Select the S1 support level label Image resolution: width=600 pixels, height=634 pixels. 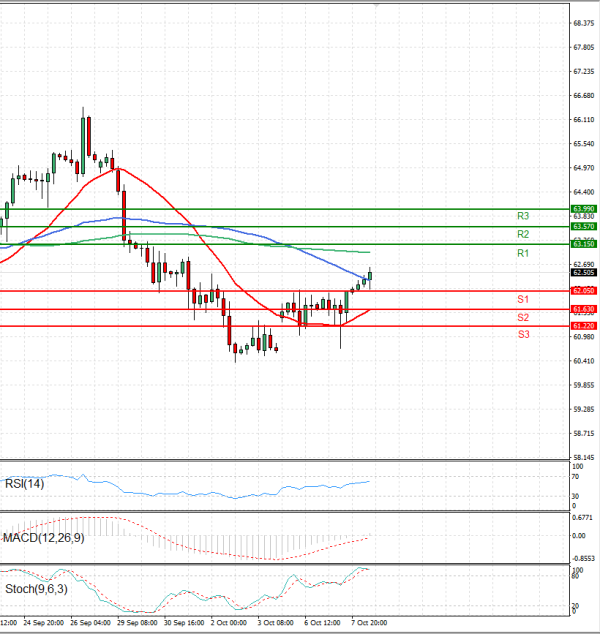(x=522, y=300)
